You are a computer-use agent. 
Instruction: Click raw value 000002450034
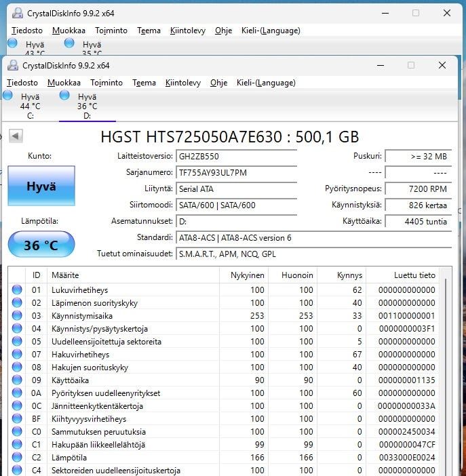tap(407, 431)
